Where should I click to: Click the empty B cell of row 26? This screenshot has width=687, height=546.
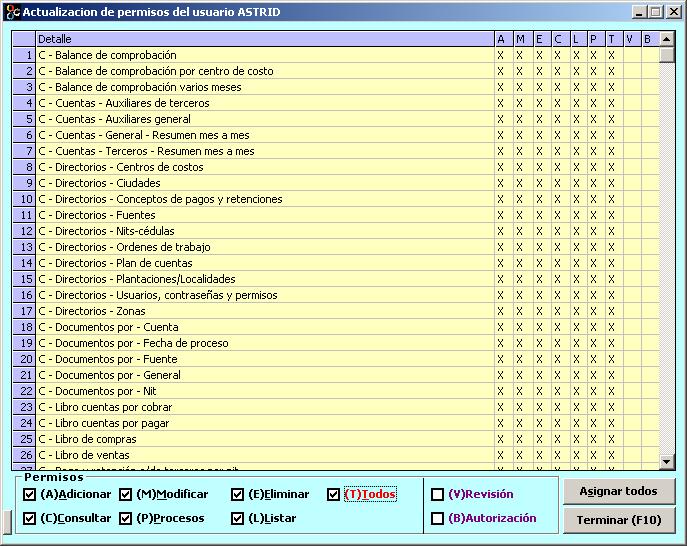650,455
